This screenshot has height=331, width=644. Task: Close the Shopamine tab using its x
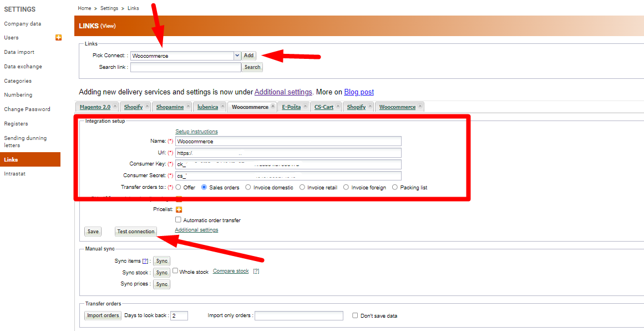point(188,106)
